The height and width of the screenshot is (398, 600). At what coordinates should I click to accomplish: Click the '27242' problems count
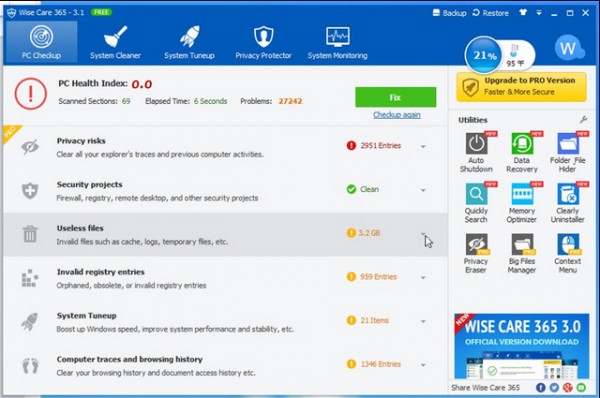(290, 101)
